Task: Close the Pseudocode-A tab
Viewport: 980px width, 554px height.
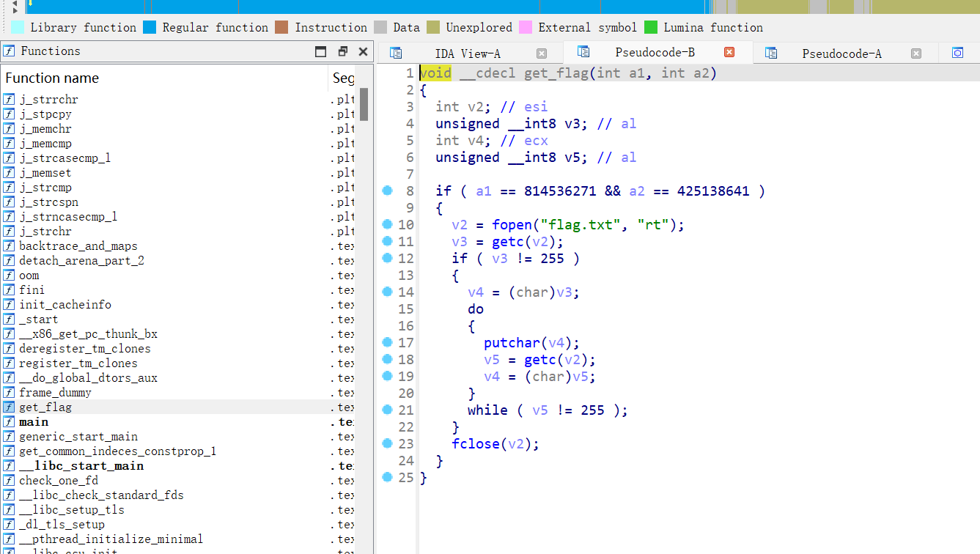Action: coord(916,53)
